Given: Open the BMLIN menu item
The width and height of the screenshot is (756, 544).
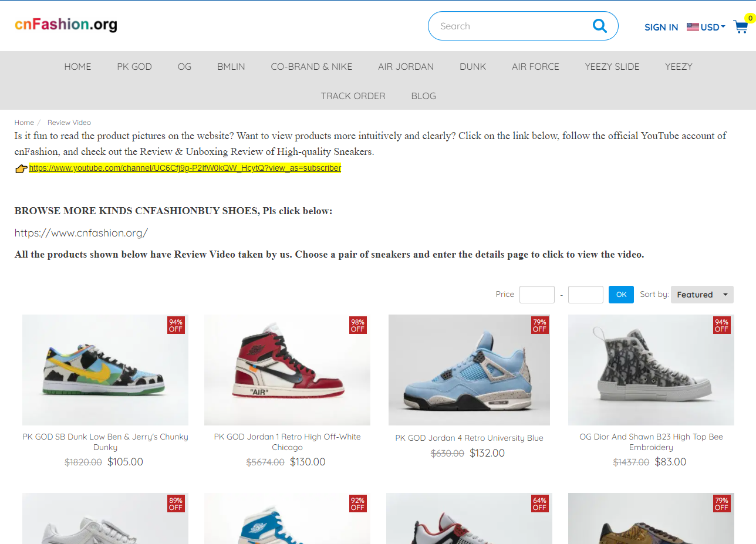Looking at the screenshot, I should 231,66.
